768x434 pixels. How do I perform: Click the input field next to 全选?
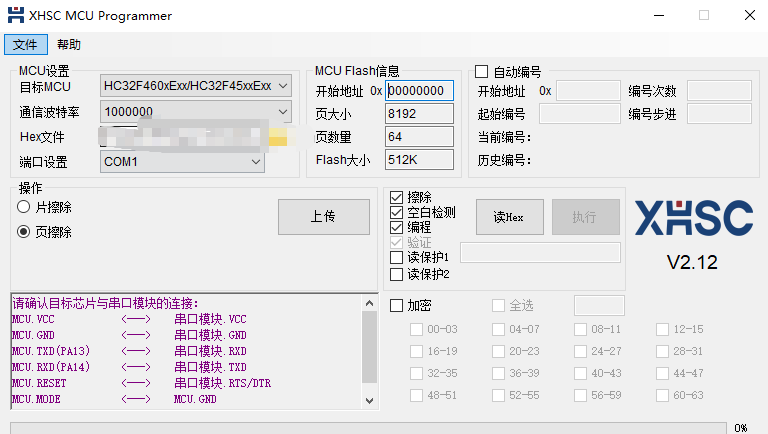point(599,305)
